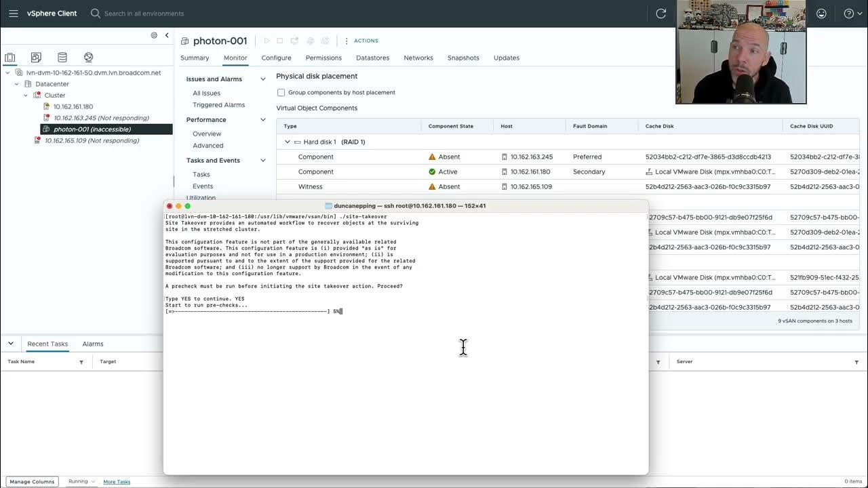Viewport: 868px width, 488px height.
Task: Click the Manage Columns button
Action: pos(32,482)
